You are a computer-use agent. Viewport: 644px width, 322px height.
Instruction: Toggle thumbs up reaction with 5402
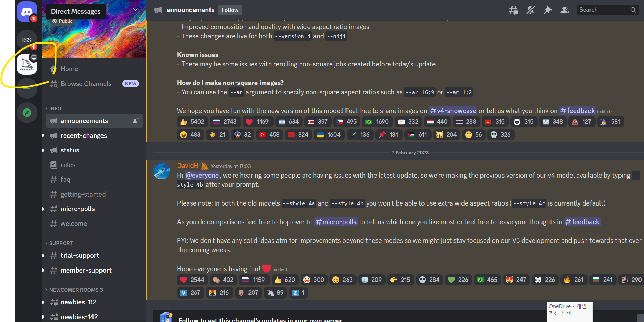pos(193,122)
